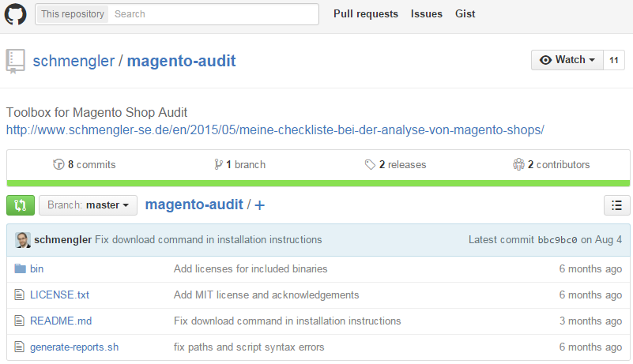Screen dimensions: 633x364
Task: Click the README.md file icon
Action: click(19, 321)
